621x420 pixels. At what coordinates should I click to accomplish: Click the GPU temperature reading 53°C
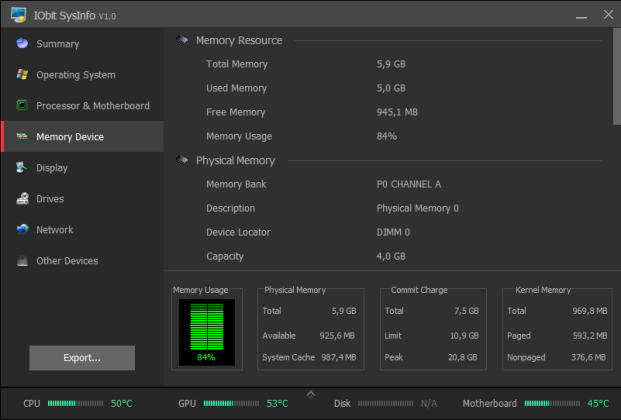[277, 403]
